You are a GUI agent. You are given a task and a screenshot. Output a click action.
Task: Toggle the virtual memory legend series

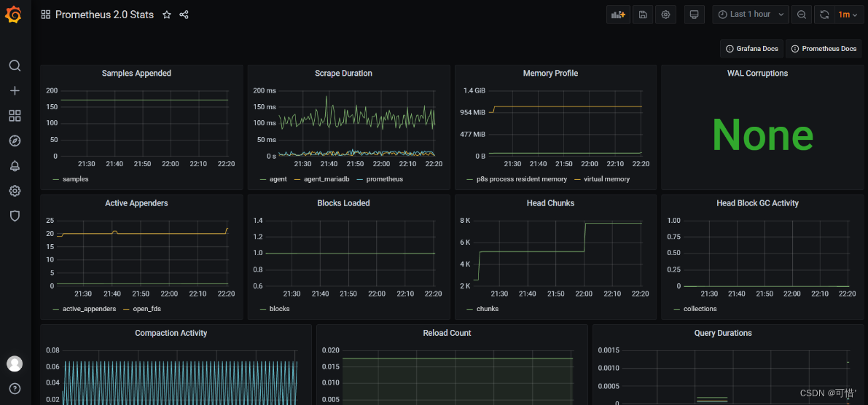(x=606, y=179)
